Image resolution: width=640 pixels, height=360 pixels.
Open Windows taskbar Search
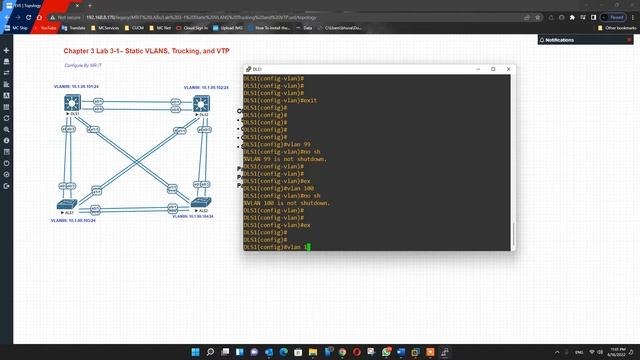pyautogui.click(x=210, y=352)
